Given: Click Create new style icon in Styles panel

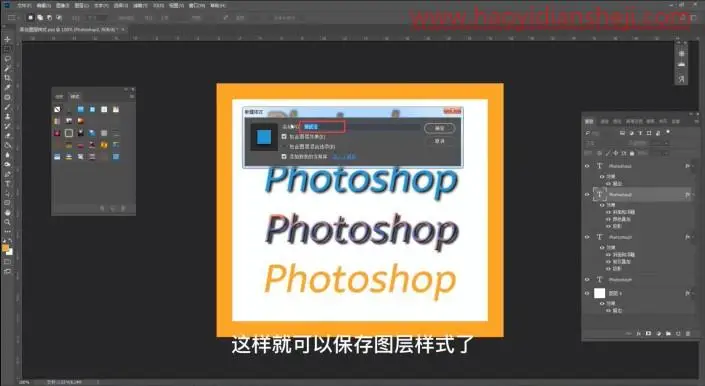Looking at the screenshot, I should point(113,208).
